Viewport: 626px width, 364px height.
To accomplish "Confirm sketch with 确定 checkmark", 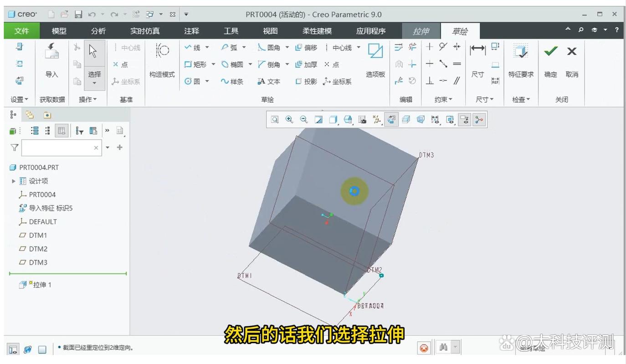I will point(551,61).
